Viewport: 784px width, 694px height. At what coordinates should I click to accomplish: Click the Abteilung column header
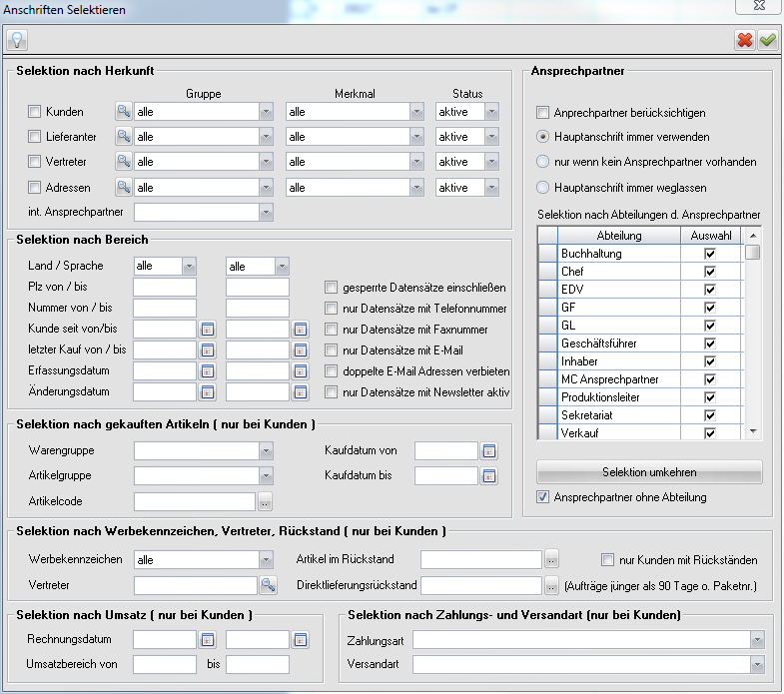(x=619, y=236)
